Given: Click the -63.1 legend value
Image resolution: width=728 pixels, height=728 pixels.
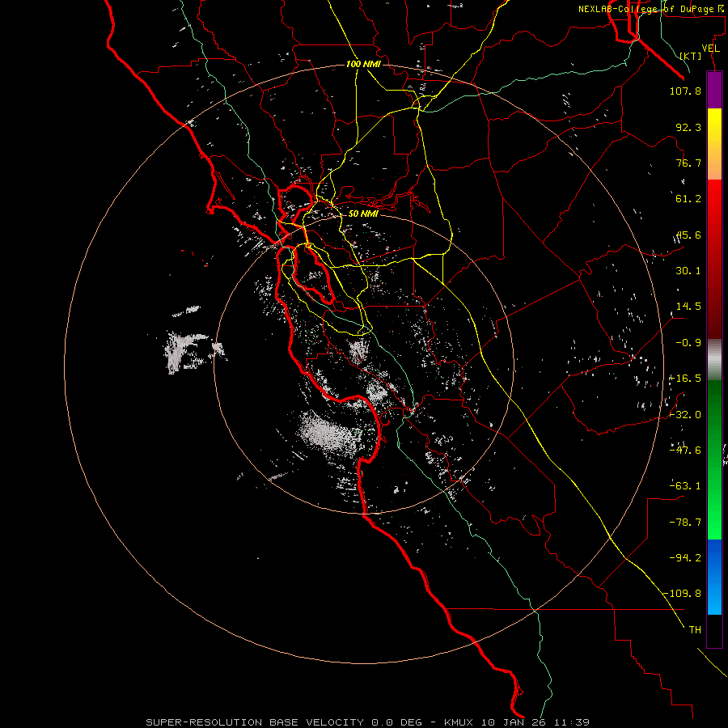Looking at the screenshot, I should pyautogui.click(x=685, y=486).
